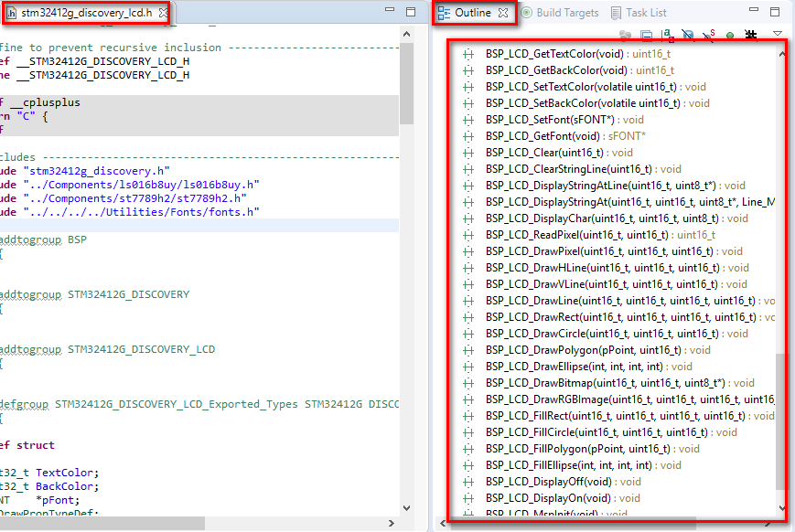Image resolution: width=795 pixels, height=532 pixels.
Task: Click the *pFont struct member in editor
Action: click(x=56, y=500)
